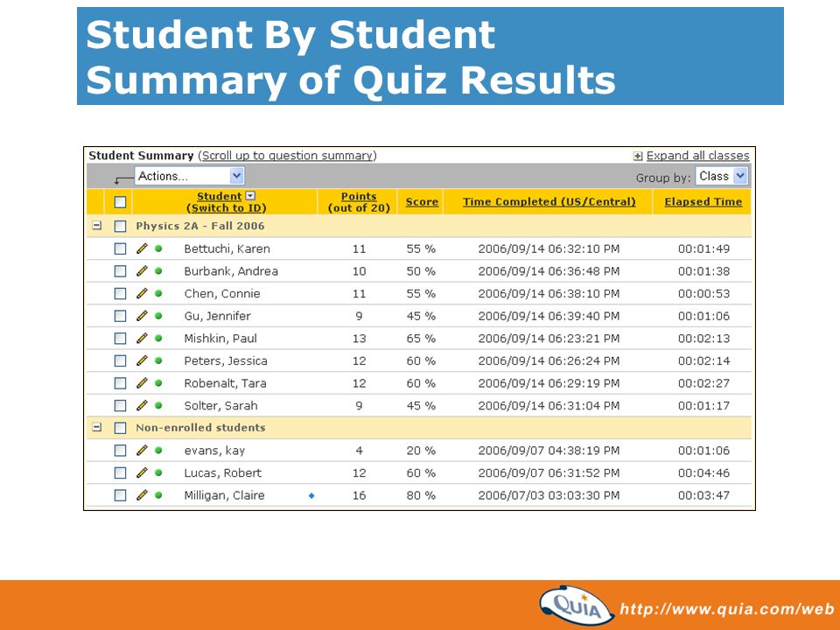Click the pencil edit icon for Burbank, Andrea

coord(142,271)
